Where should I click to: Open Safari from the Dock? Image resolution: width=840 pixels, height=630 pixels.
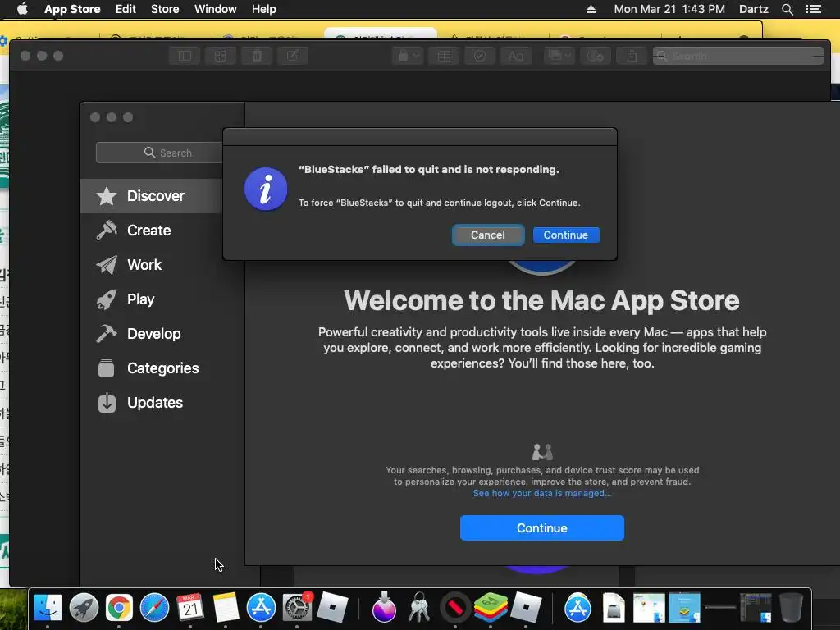click(x=154, y=608)
